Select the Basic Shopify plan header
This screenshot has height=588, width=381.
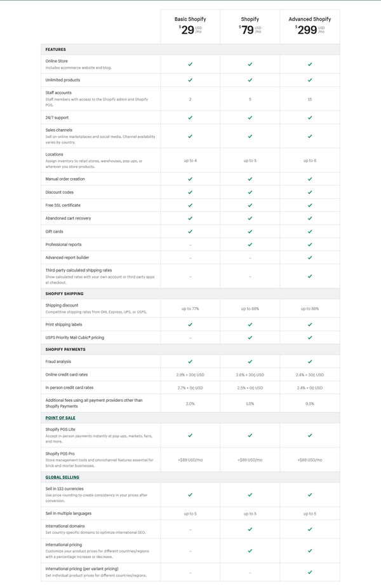pyautogui.click(x=190, y=26)
